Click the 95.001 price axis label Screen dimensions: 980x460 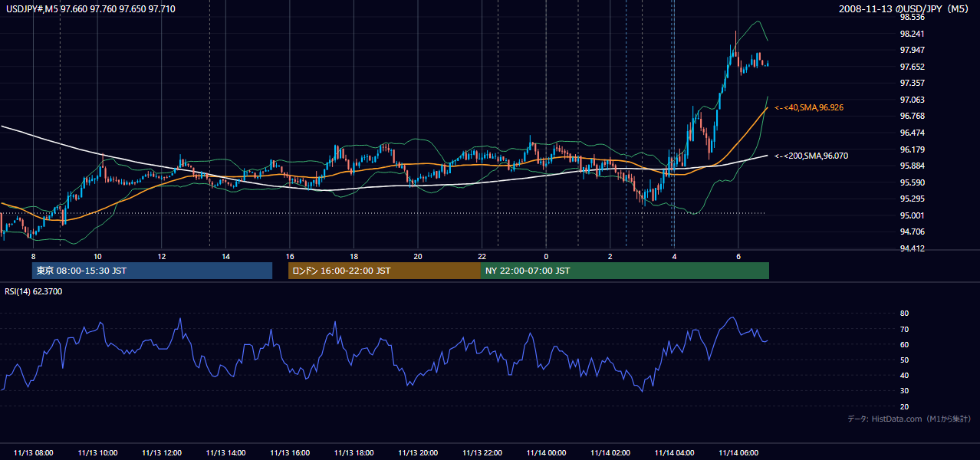coord(912,215)
